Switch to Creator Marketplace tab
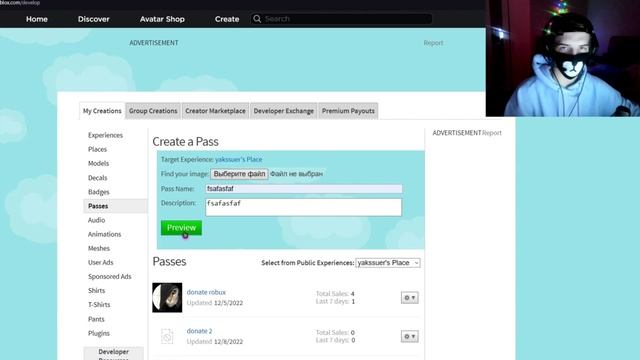Image resolution: width=640 pixels, height=360 pixels. 216,111
